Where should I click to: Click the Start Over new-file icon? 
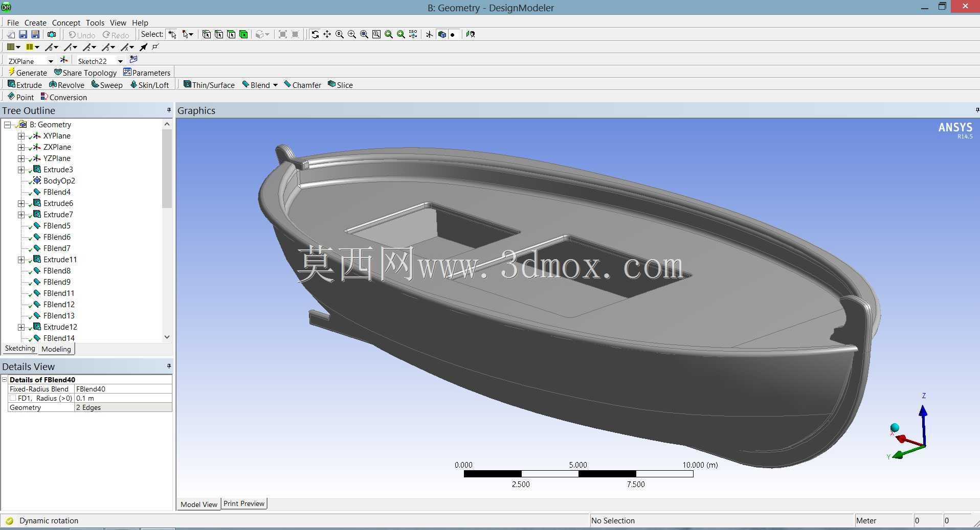pos(11,34)
